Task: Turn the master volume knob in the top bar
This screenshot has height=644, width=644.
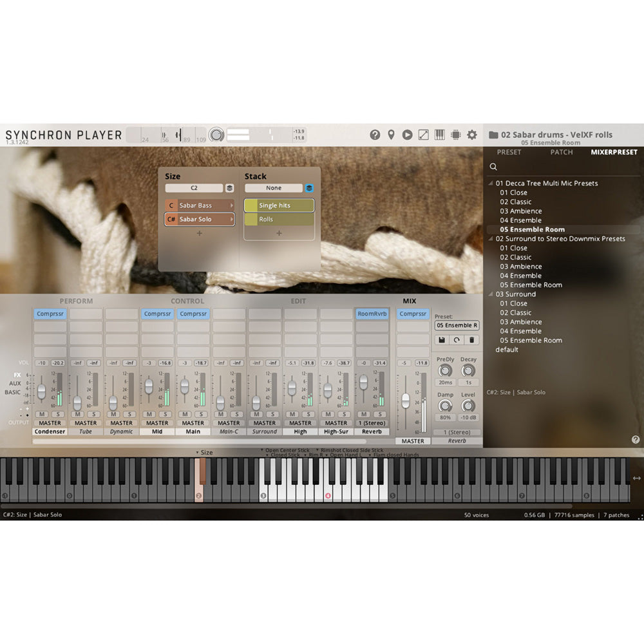Action: pos(216,135)
